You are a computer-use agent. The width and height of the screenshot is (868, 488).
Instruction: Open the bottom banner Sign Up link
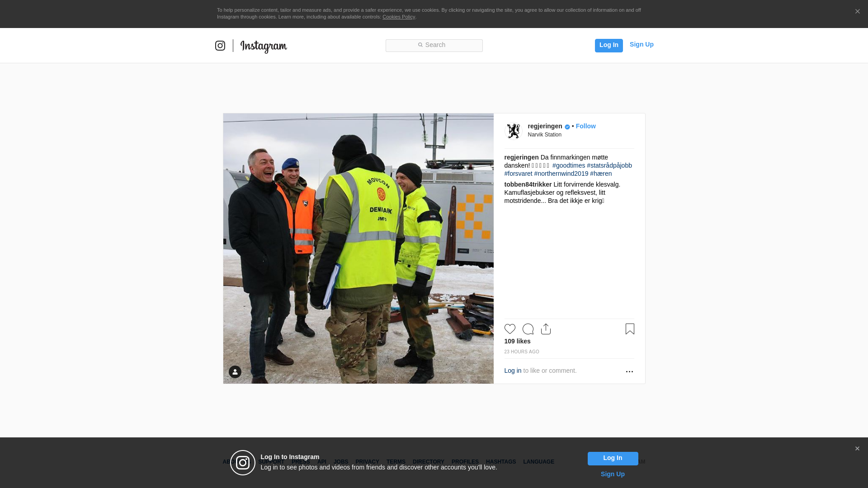[x=613, y=474]
